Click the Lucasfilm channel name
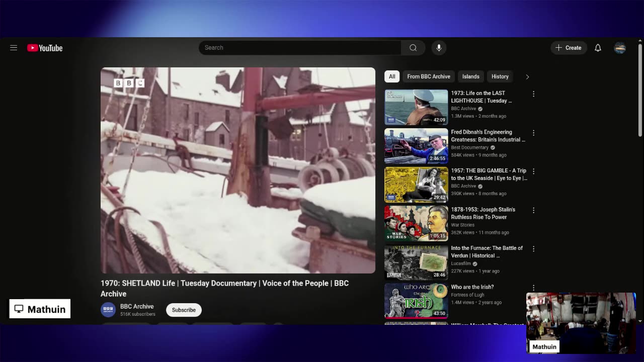 (x=461, y=263)
